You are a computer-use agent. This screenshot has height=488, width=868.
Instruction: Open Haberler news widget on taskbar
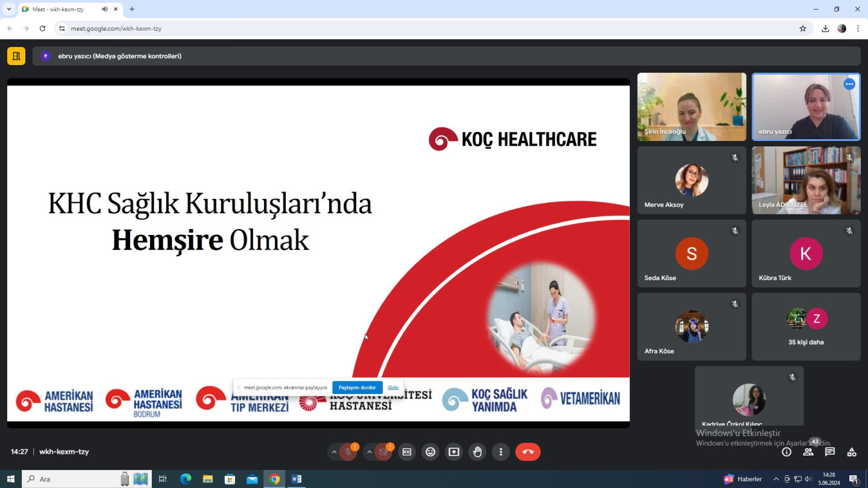[x=743, y=479]
